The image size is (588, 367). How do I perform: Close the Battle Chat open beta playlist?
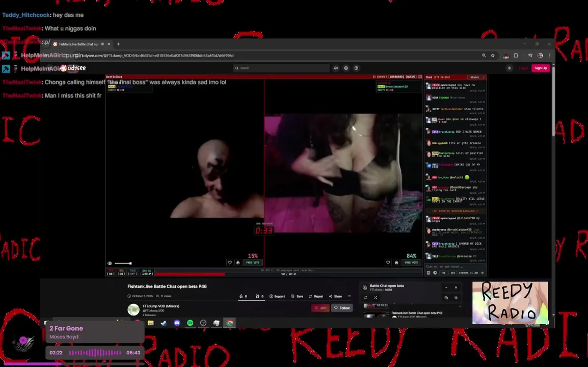pyautogui.click(x=456, y=288)
